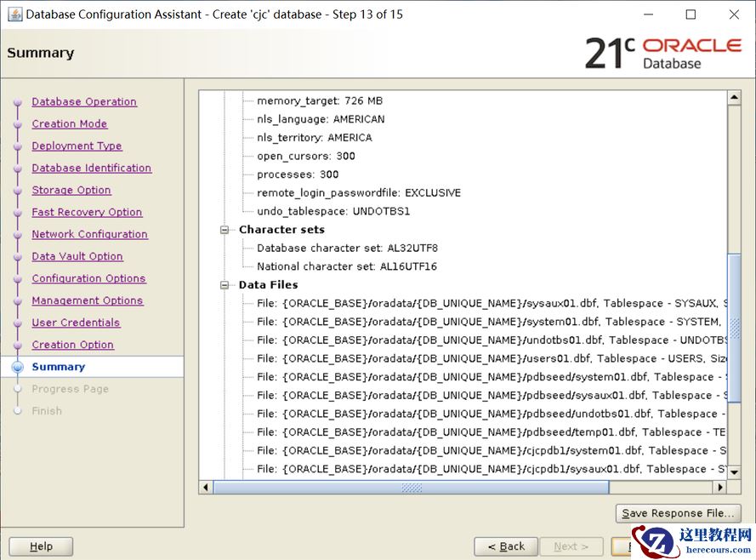Go to User Credentials step
Screen dimensions: 756x560
[x=76, y=323]
